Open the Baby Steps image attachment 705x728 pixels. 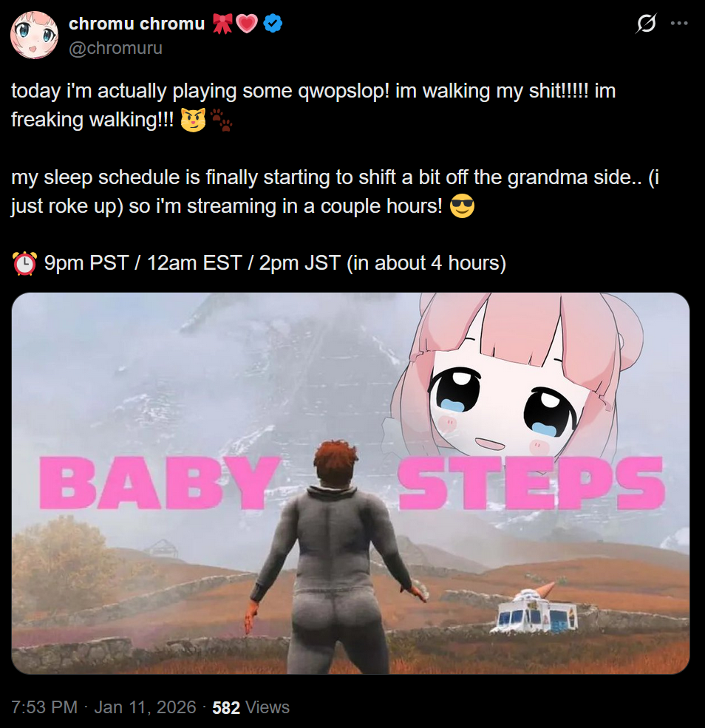click(350, 483)
